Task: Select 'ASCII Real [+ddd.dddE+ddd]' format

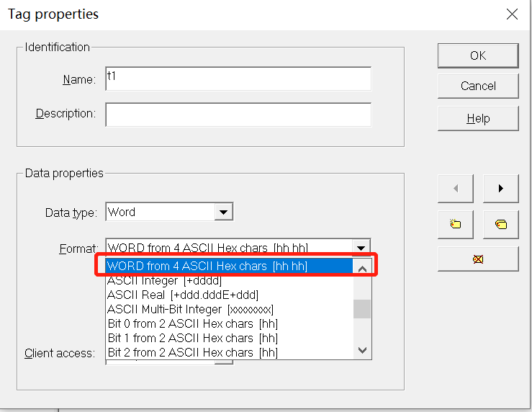Action: (182, 295)
